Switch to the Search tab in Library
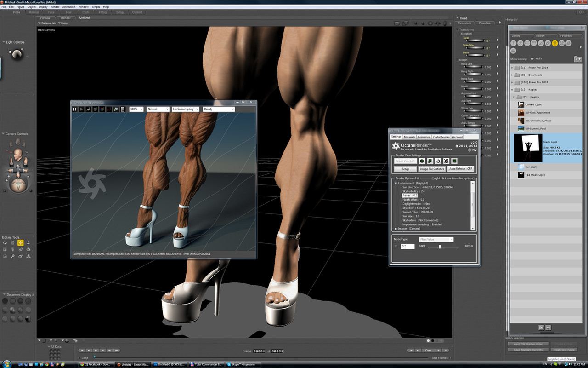This screenshot has width=588, height=368. coord(540,35)
